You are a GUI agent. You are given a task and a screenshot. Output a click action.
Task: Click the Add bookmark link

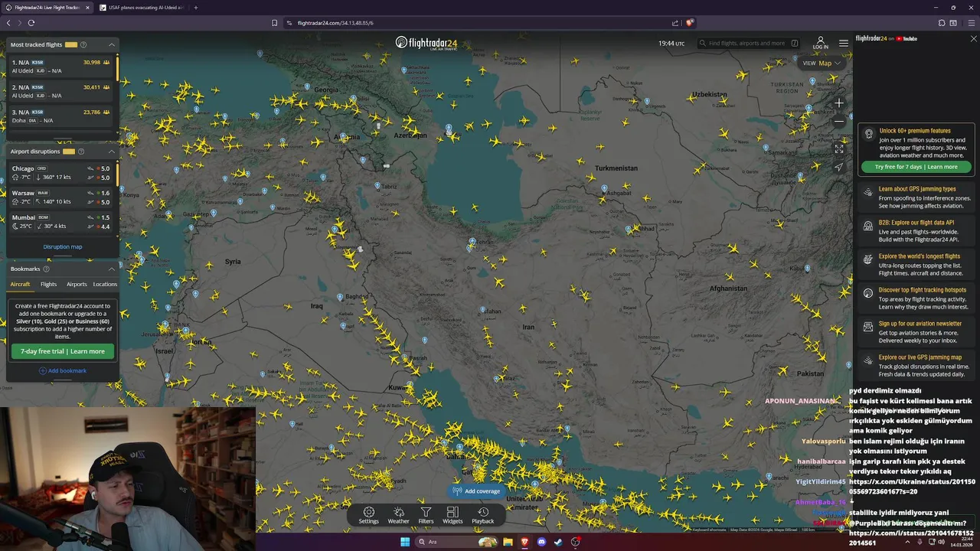click(63, 371)
